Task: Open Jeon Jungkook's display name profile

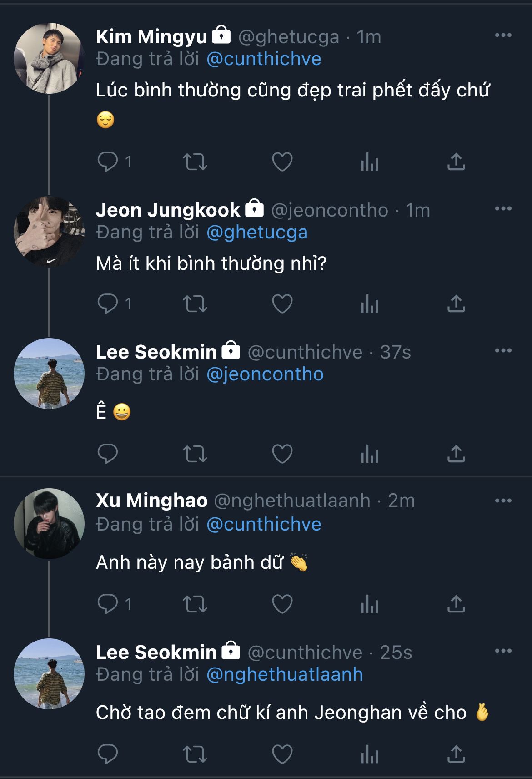Action: click(x=168, y=210)
